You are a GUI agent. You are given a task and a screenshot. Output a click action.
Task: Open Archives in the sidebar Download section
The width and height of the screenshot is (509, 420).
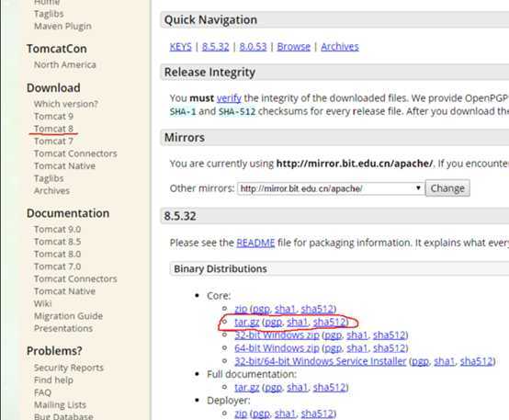pos(51,190)
